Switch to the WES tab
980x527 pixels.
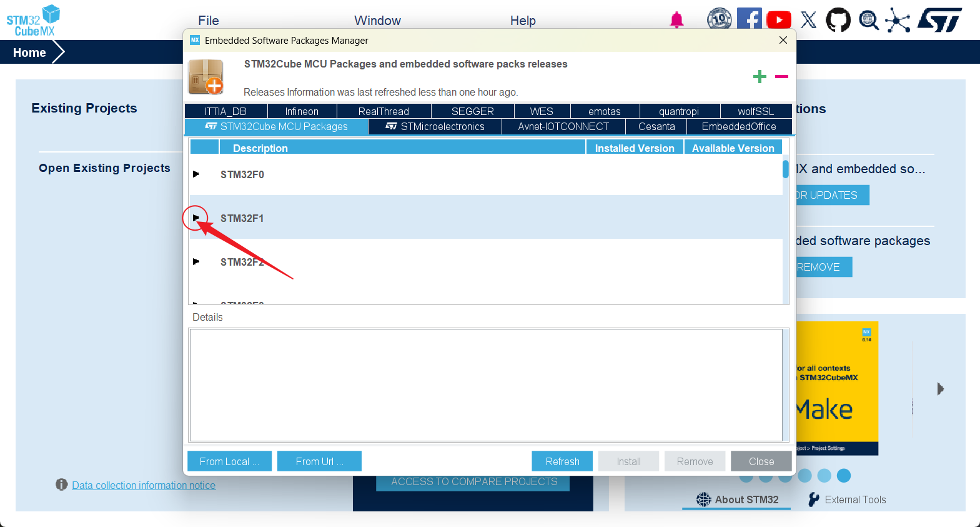coord(542,111)
